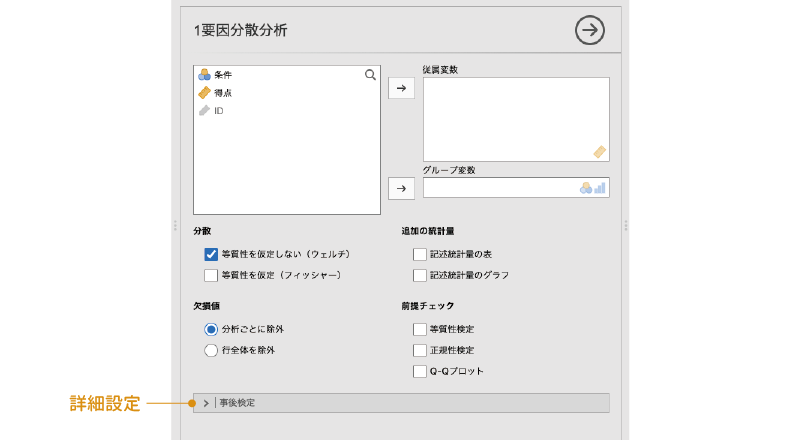Screen dimensions: 800x440
Task: Tick the 正規性検定 checkbox
Action: coord(420,350)
